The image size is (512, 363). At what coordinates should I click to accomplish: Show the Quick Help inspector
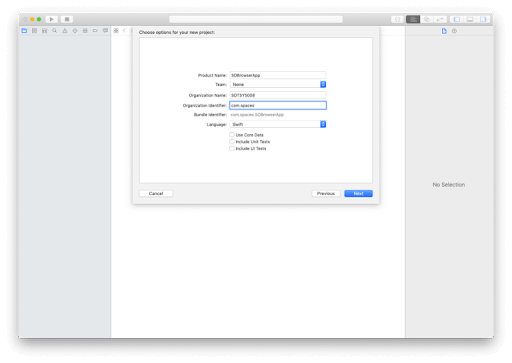click(x=454, y=31)
